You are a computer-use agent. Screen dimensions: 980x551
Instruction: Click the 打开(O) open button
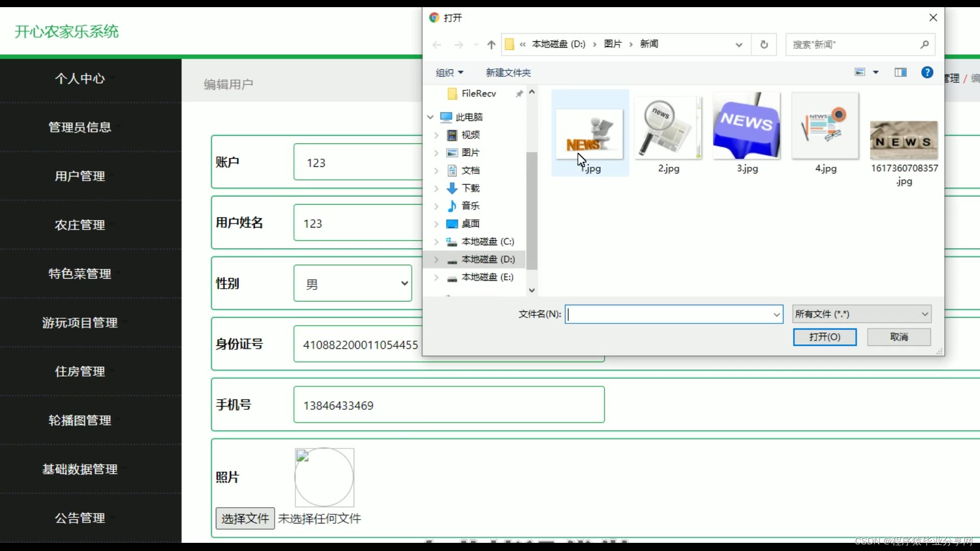824,337
